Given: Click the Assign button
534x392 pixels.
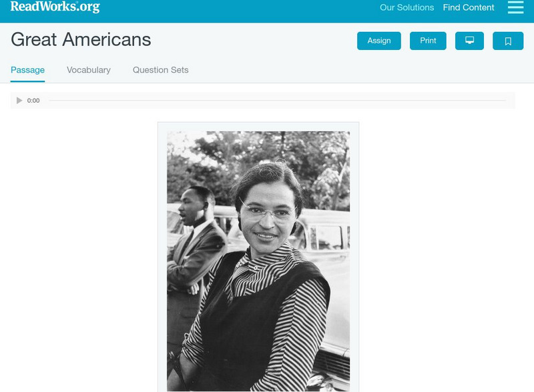Looking at the screenshot, I should [x=378, y=41].
